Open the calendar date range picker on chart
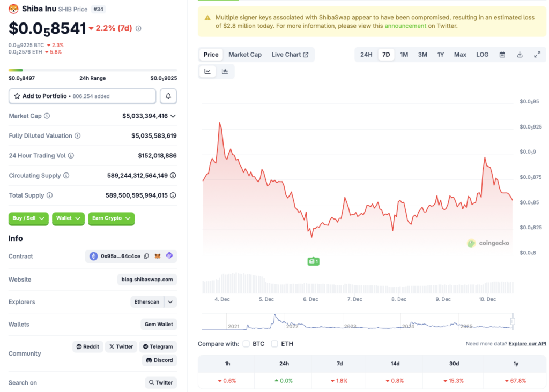Screen dimensions: 549x392 502,54
